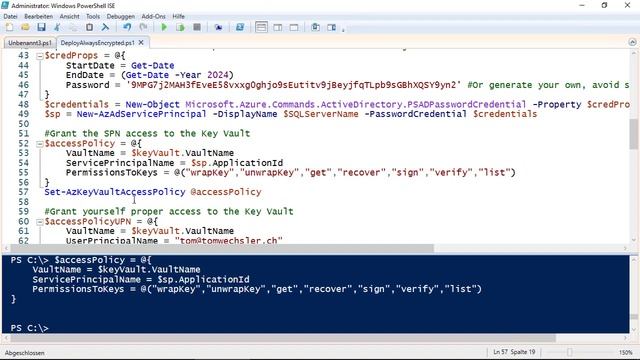The height and width of the screenshot is (360, 640).
Task: Select the DeployAlwaysEncrypted.ps1 tab
Action: [x=98, y=42]
